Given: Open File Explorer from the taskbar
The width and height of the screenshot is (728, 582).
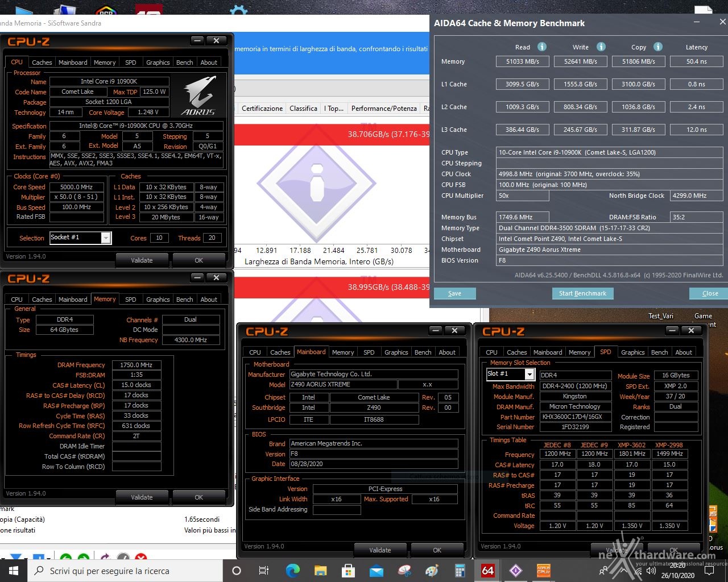Looking at the screenshot, I should (320, 571).
